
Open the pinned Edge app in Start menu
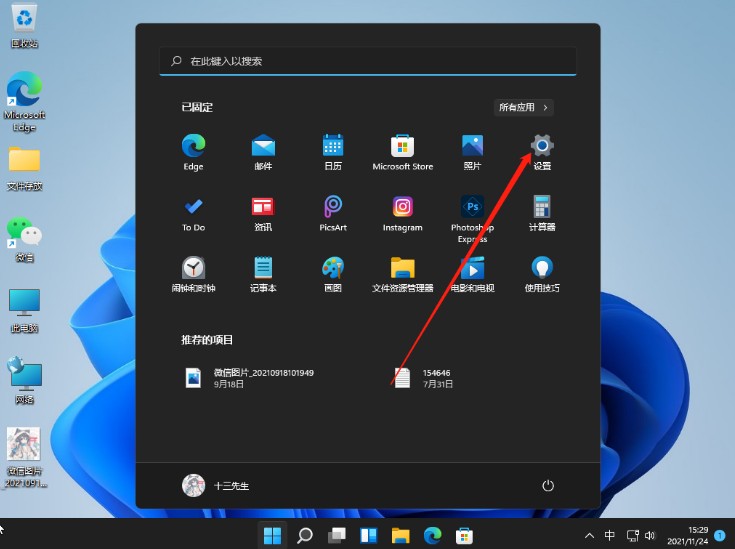(193, 152)
